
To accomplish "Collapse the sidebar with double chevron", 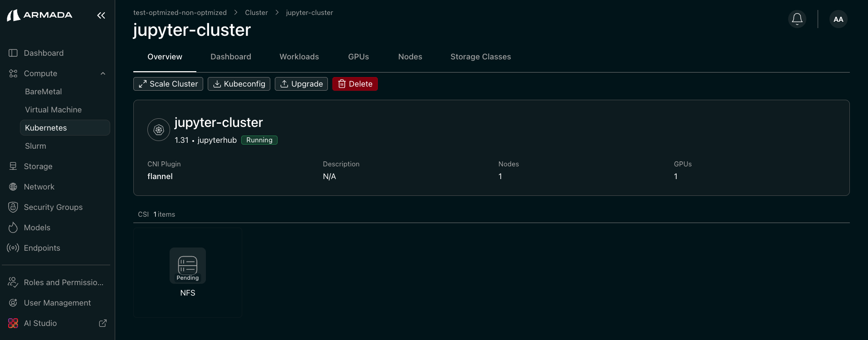I will (x=101, y=15).
